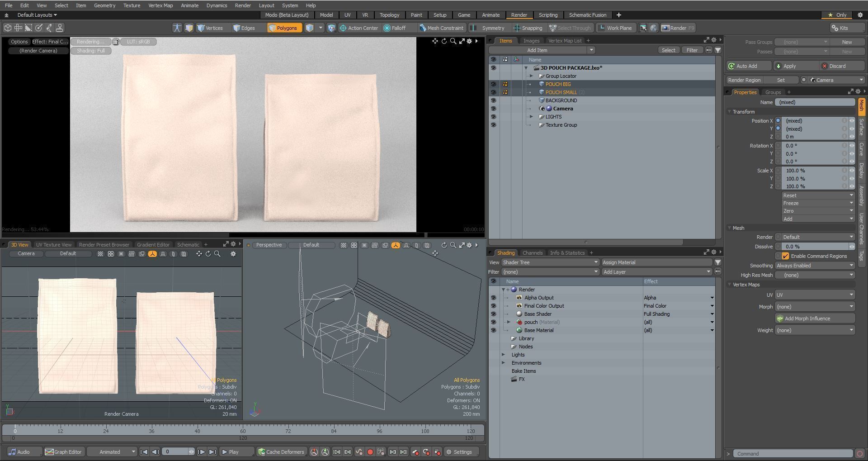Viewport: 868px width, 461px height.
Task: Click Discard button
Action: point(842,66)
